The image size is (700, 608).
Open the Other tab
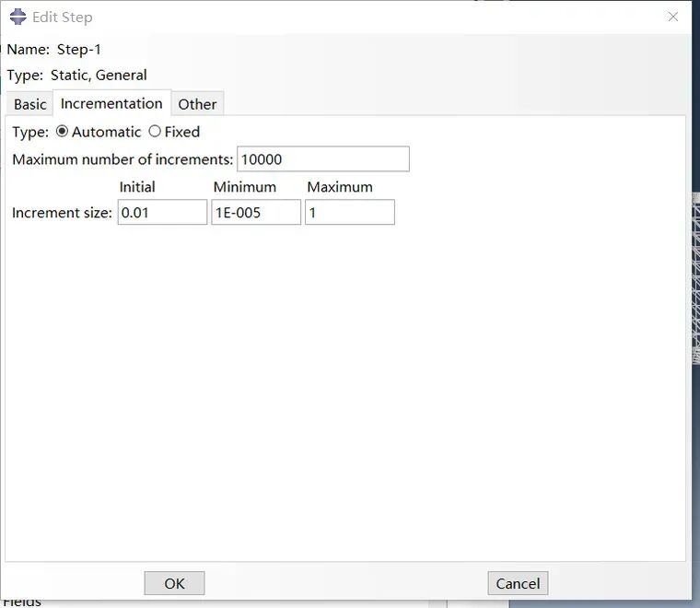[x=197, y=104]
